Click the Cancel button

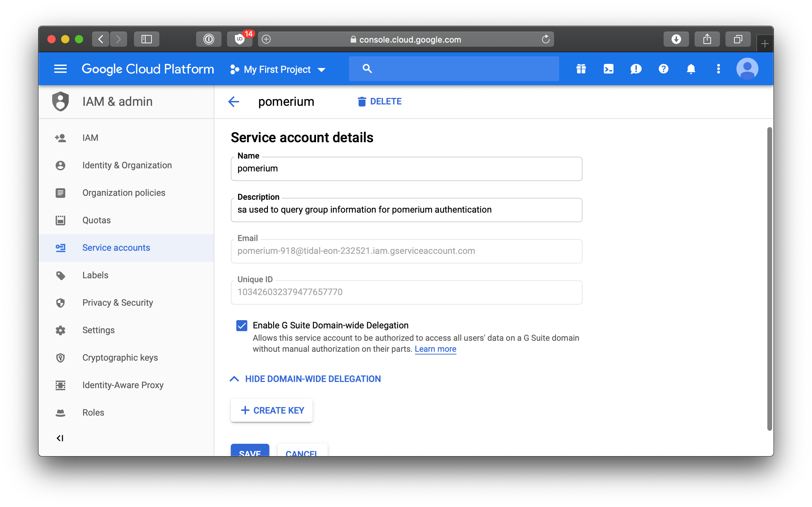coord(302,451)
